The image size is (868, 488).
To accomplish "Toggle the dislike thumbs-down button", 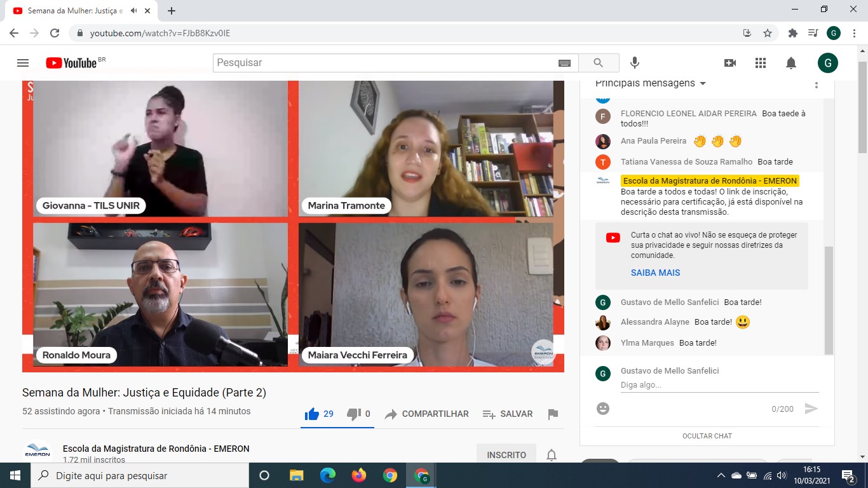I will (x=354, y=414).
